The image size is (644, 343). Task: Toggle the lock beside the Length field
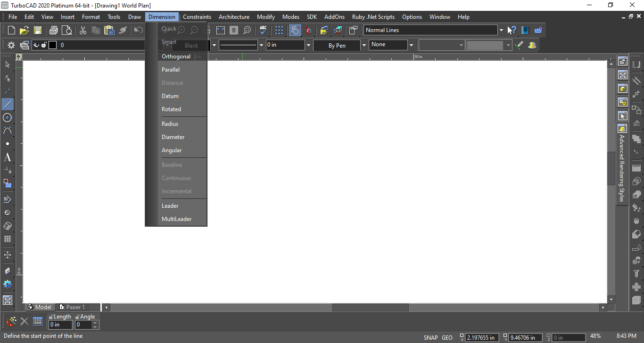point(51,317)
